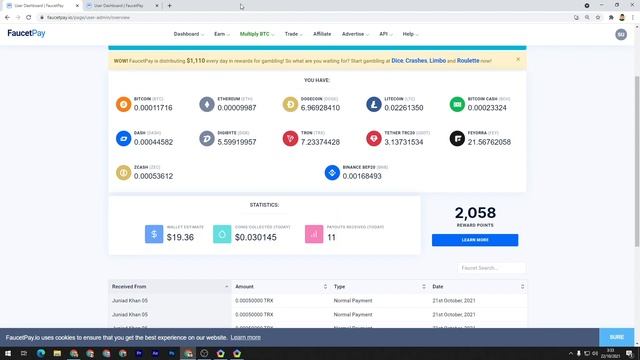
Task: Open Chrome profile picture icon
Action: pos(622,18)
